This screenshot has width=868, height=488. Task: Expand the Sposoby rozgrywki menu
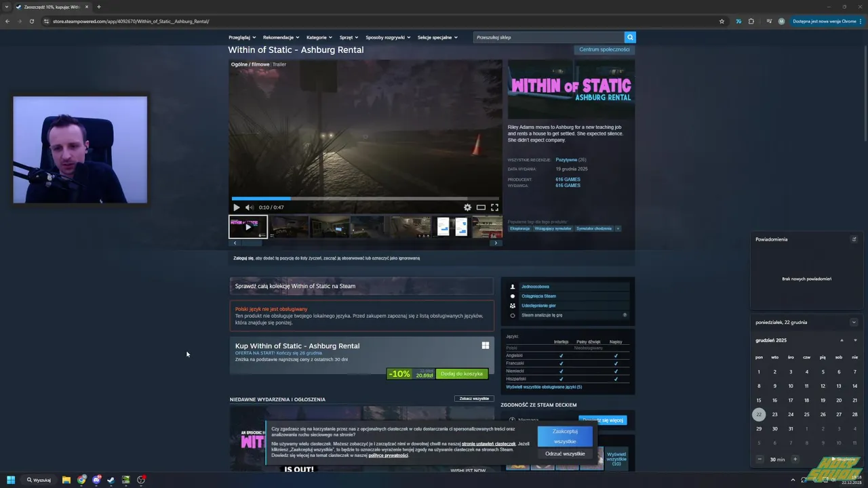click(388, 37)
